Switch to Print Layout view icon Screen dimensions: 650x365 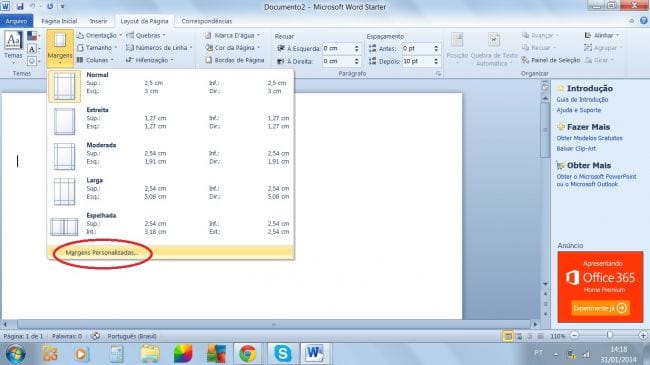tap(508, 336)
